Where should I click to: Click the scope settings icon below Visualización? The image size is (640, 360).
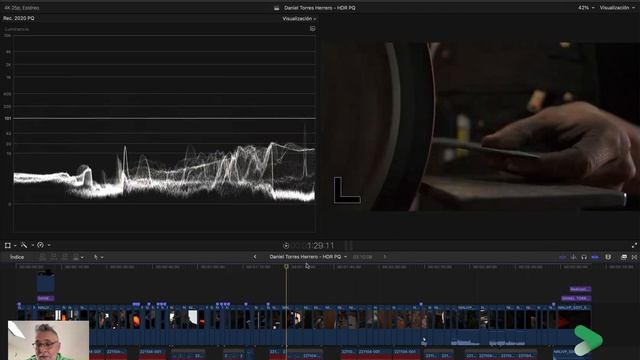(312, 29)
